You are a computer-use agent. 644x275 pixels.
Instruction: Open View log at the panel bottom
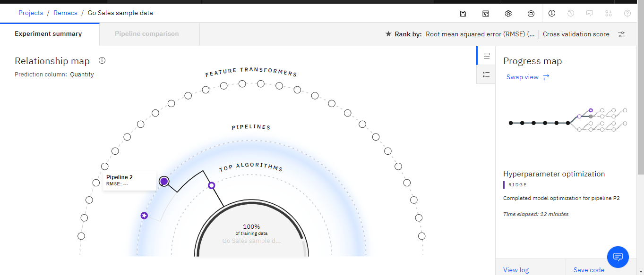(x=516, y=270)
